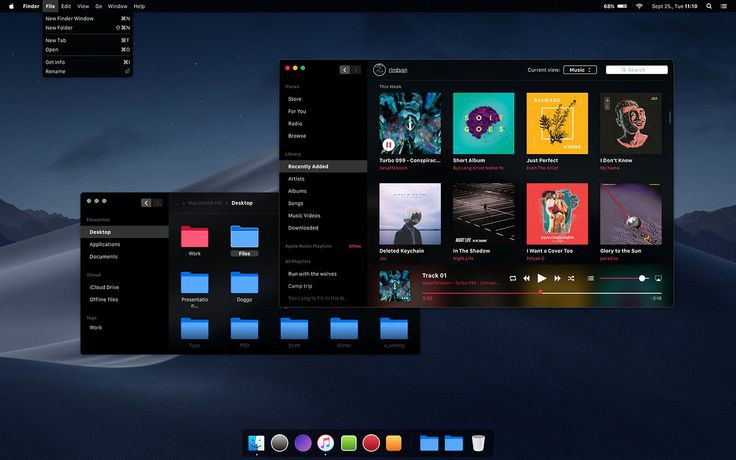This screenshot has height=460, width=736.
Task: Show the Apple Music Playlists section
Action: click(355, 246)
